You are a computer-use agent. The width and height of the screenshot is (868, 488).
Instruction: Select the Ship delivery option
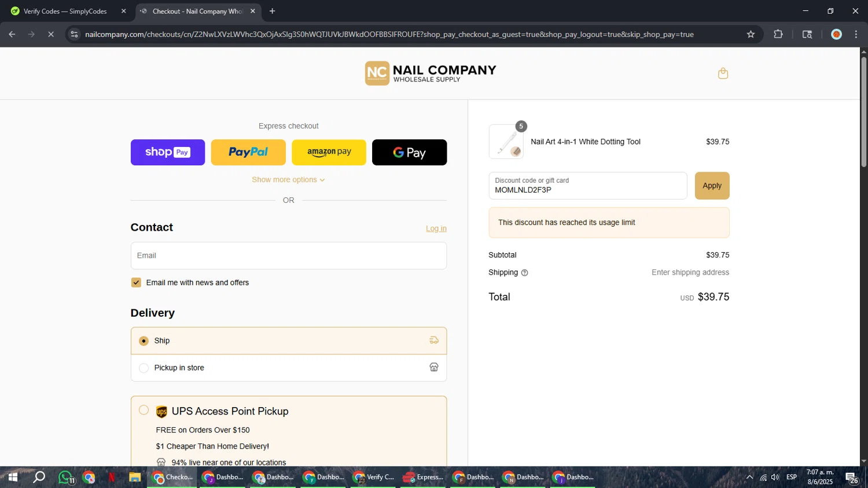click(x=144, y=341)
